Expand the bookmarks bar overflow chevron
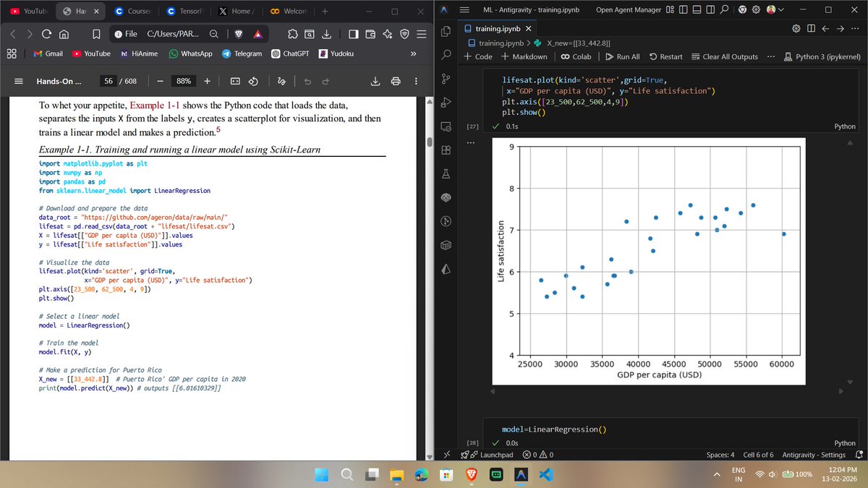The width and height of the screenshot is (868, 488). coord(413,54)
